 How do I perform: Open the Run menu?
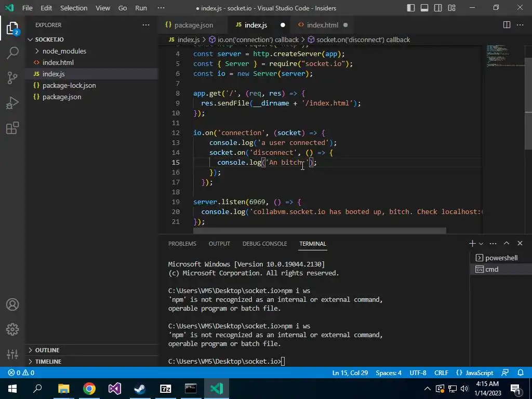click(141, 8)
